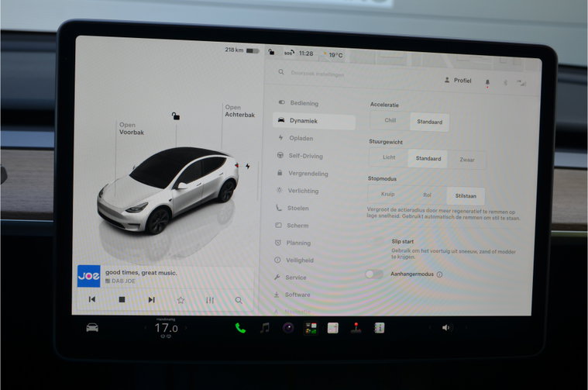Tap the SOS status icon
Viewport: 588px width, 390px height.
click(289, 53)
